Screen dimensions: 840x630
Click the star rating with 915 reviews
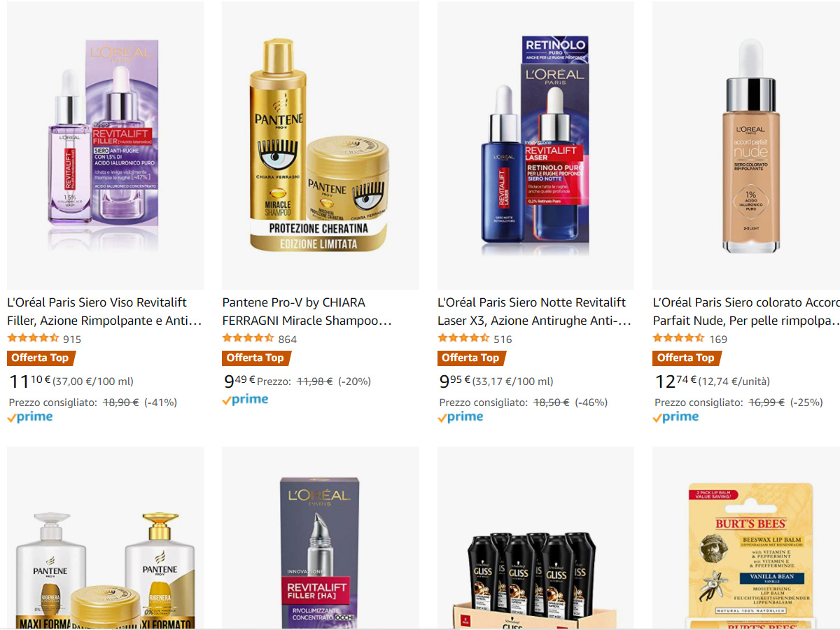click(x=33, y=338)
